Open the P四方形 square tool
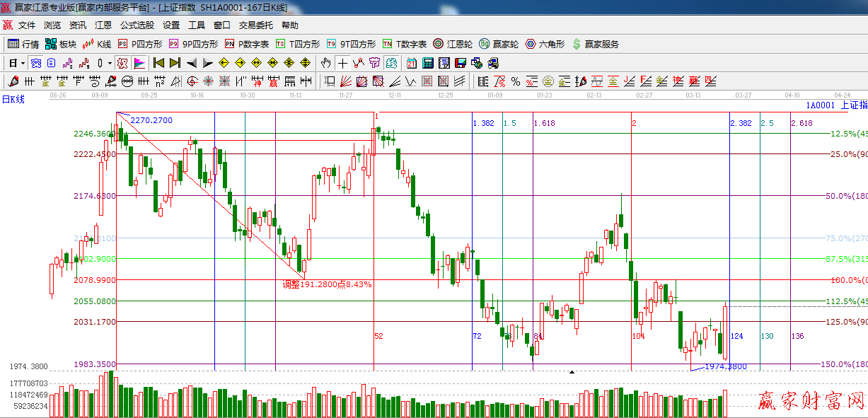Image resolution: width=868 pixels, height=418 pixels. coord(139,44)
